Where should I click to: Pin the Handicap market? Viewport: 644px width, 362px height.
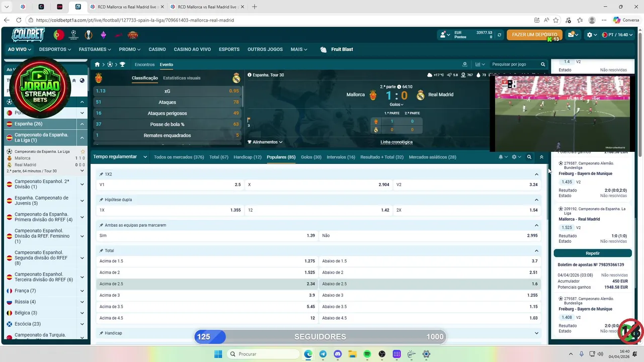(x=101, y=333)
